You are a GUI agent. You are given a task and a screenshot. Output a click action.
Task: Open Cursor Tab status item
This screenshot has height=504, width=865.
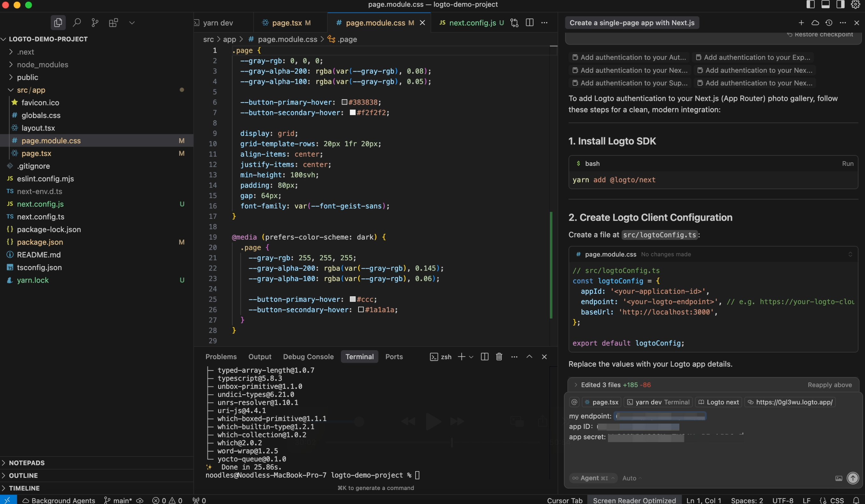tap(565, 500)
